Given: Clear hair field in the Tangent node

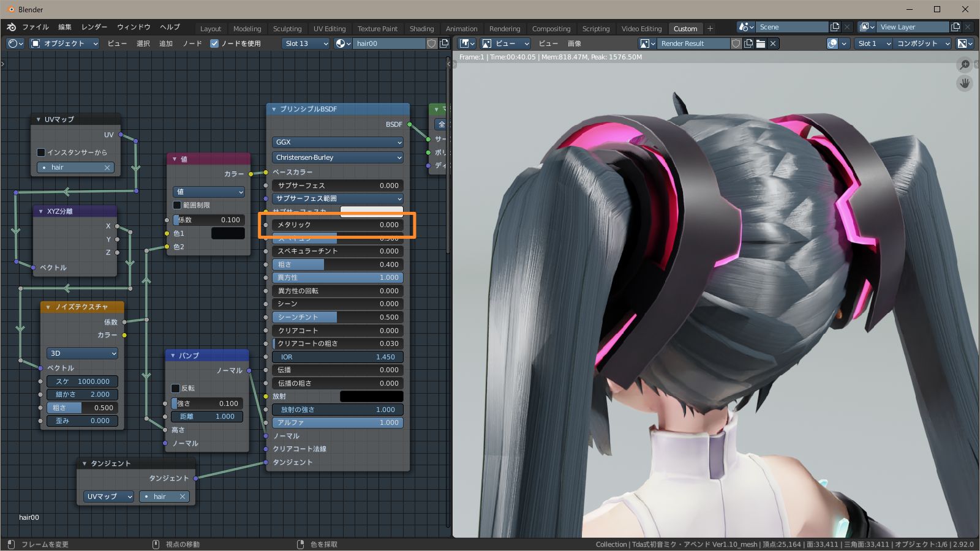Looking at the screenshot, I should (x=183, y=497).
